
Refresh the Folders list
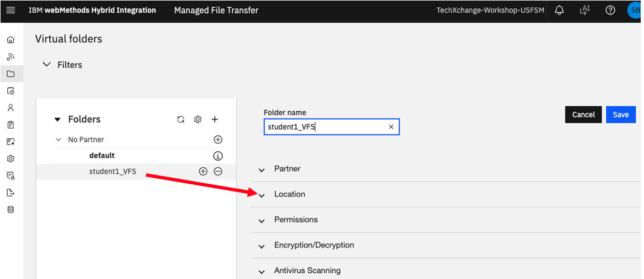[181, 119]
